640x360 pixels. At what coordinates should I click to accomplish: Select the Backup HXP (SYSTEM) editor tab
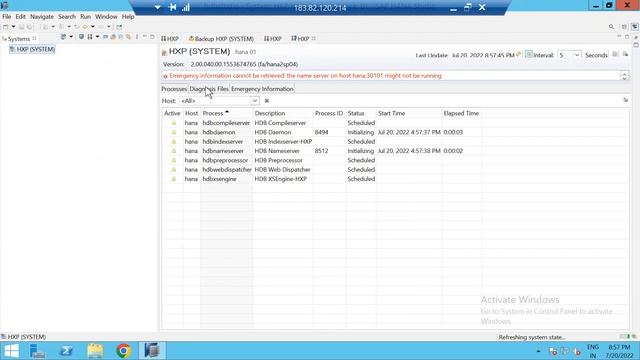[x=221, y=39]
